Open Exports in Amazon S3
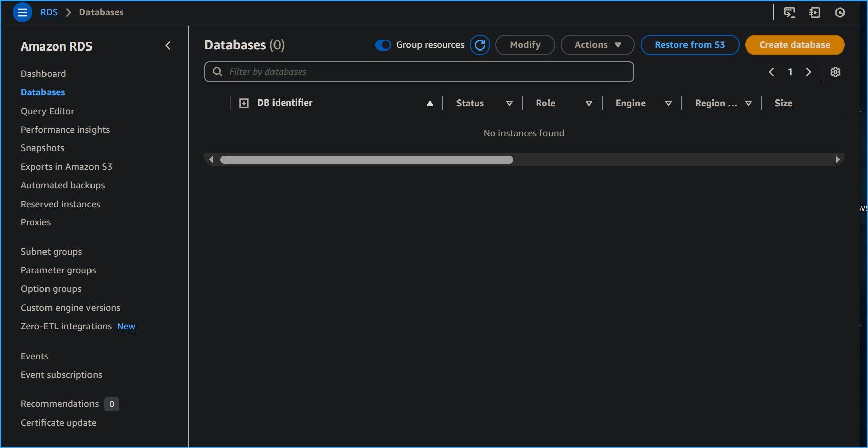The height and width of the screenshot is (448, 868). [66, 167]
